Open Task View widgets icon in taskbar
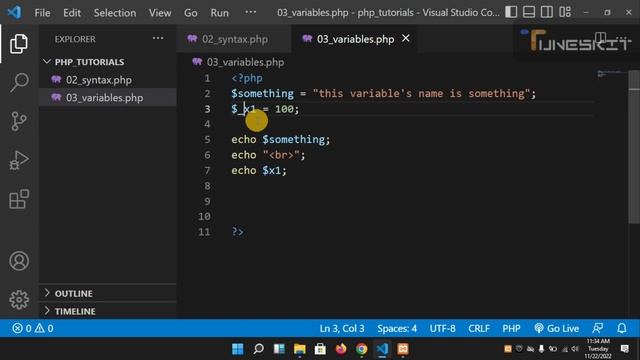Image resolution: width=640 pixels, height=360 pixels. (279, 349)
